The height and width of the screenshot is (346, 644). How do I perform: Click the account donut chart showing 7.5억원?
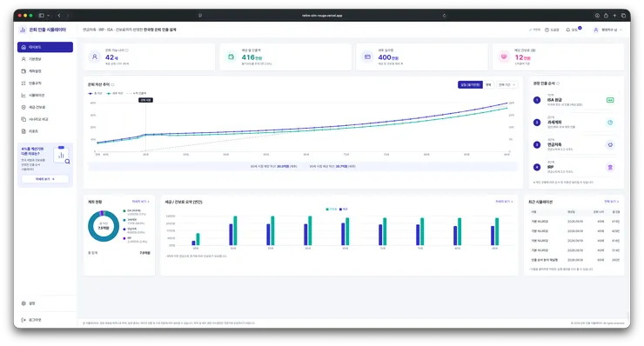pos(104,226)
